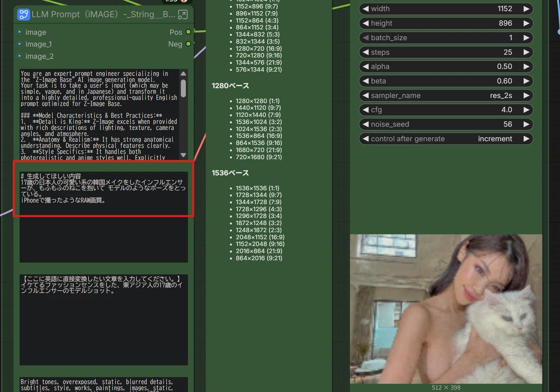The height and width of the screenshot is (392, 560).
Task: Click the Pos output port dot
Action: pyautogui.click(x=189, y=32)
